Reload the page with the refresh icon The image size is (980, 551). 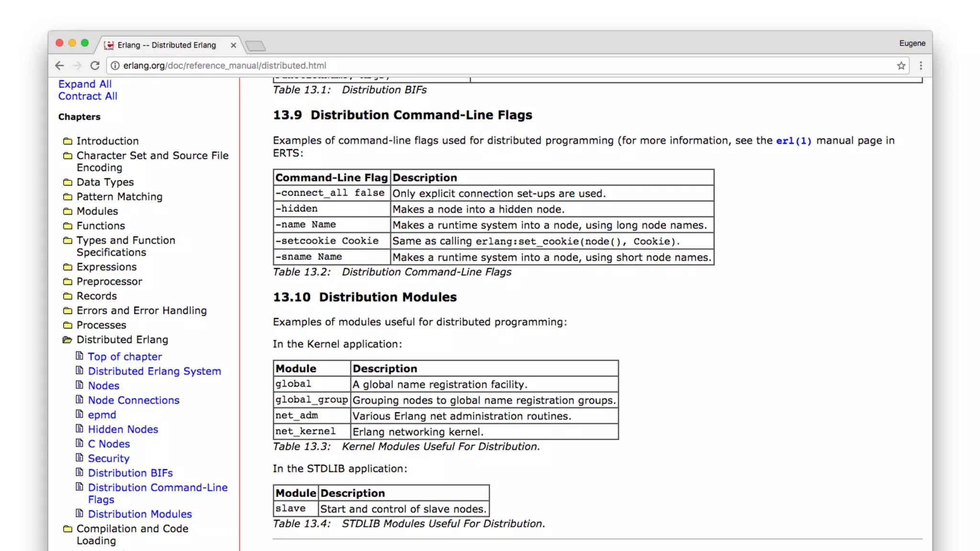point(95,66)
